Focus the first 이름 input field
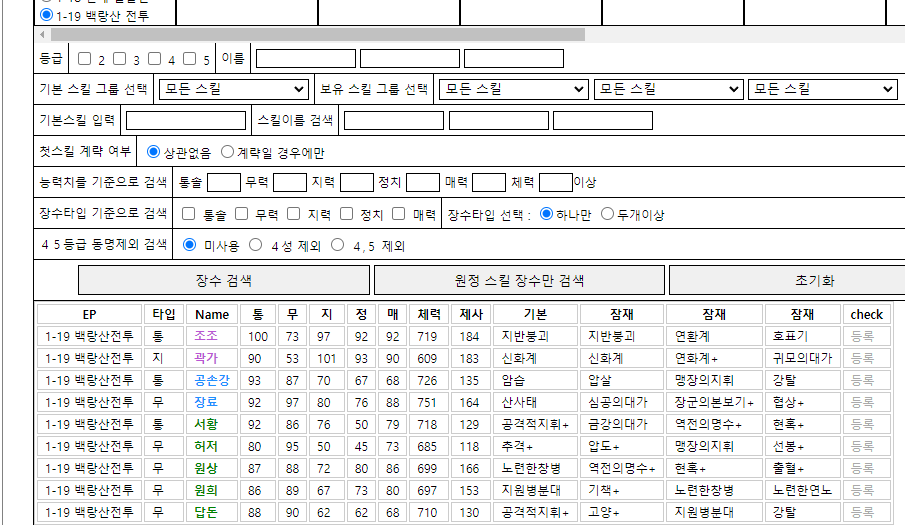 pos(306,58)
